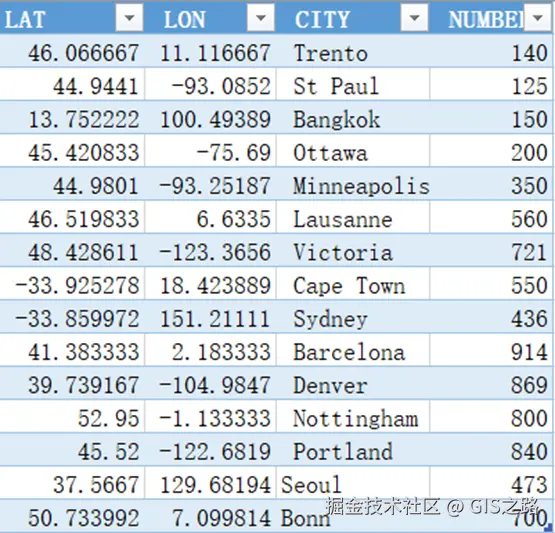The image size is (555, 533).
Task: Select longitude cell -104.9847
Action: point(210,383)
